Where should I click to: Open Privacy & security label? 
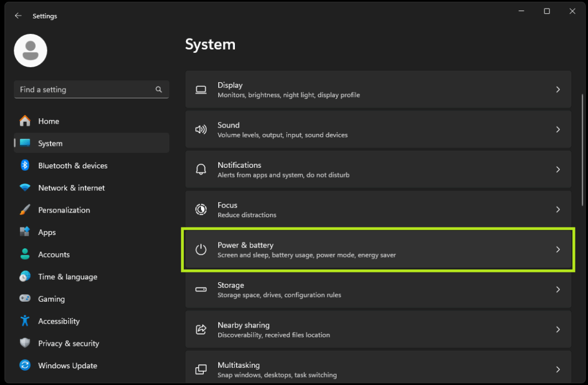click(69, 344)
